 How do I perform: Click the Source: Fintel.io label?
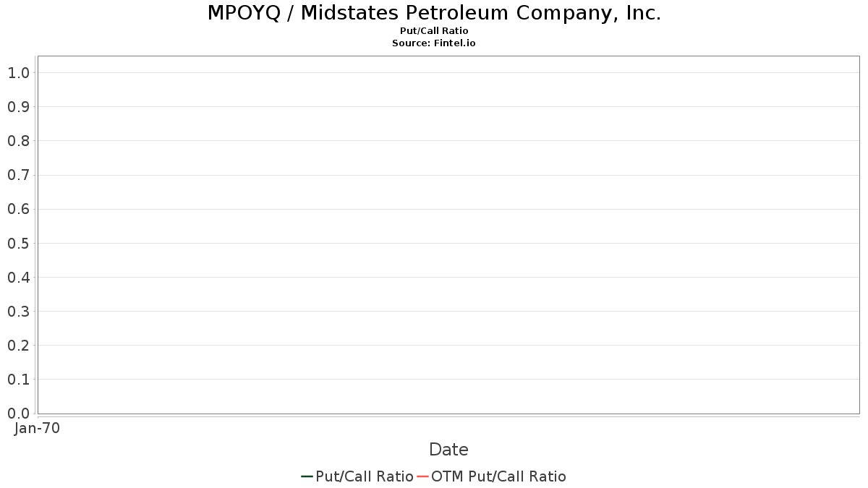(x=434, y=43)
